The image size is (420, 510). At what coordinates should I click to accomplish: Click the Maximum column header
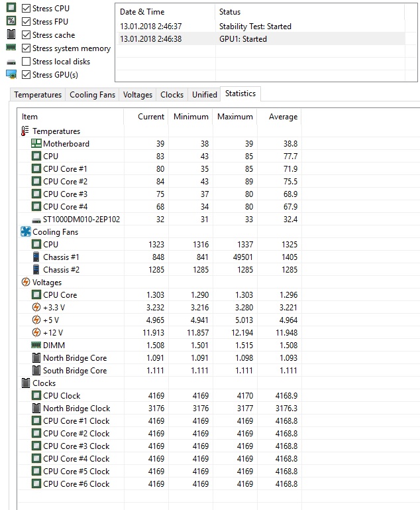coord(235,117)
